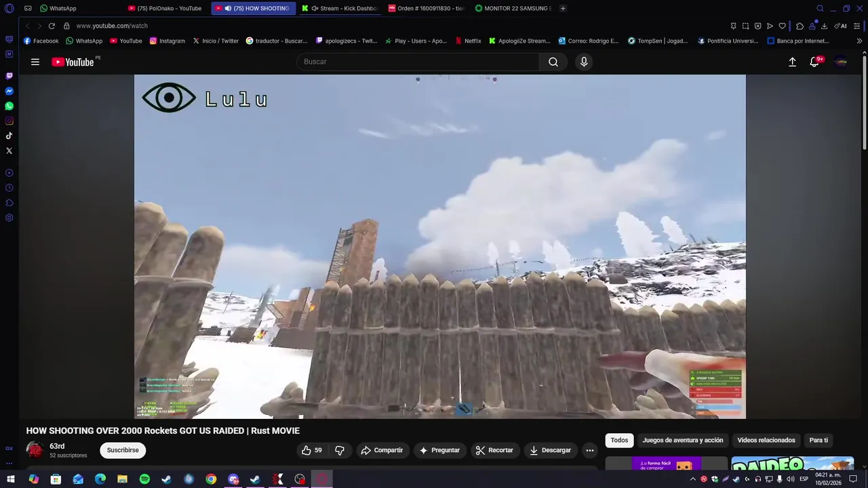Switch to PoiOnako - YouTube tab
This screenshot has height=488, width=868.
(166, 8)
